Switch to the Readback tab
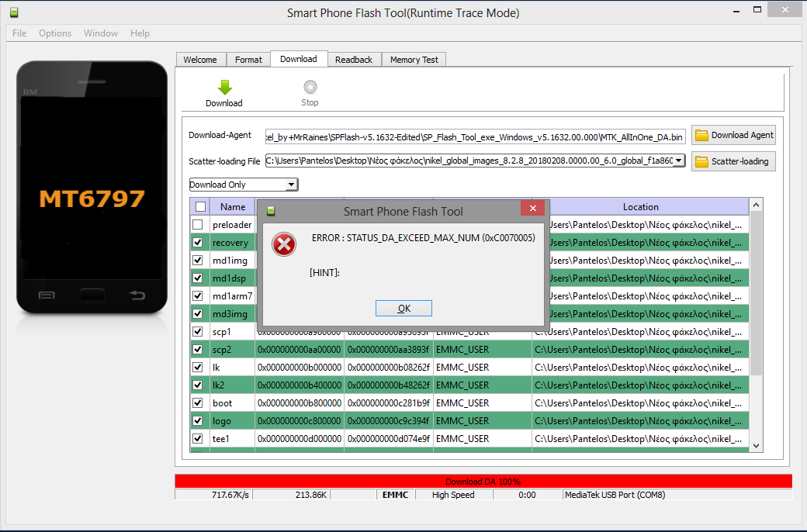The height and width of the screenshot is (532, 807). pos(354,60)
